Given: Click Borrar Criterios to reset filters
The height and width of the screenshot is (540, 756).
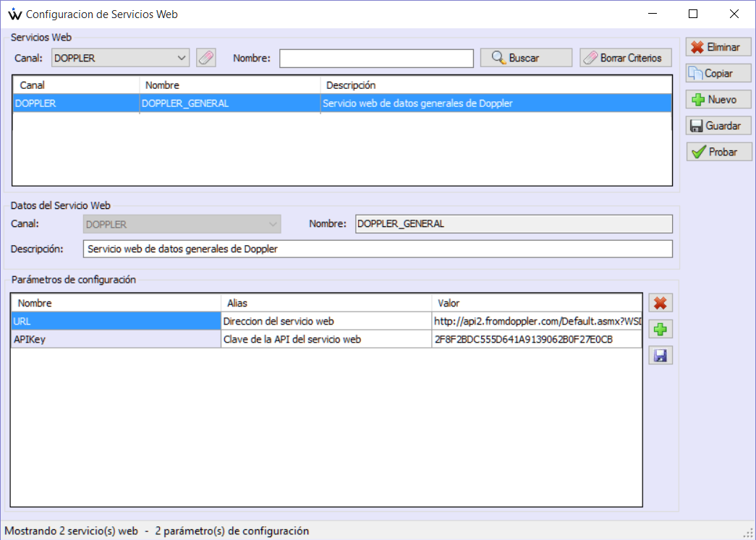Looking at the screenshot, I should pyautogui.click(x=625, y=58).
